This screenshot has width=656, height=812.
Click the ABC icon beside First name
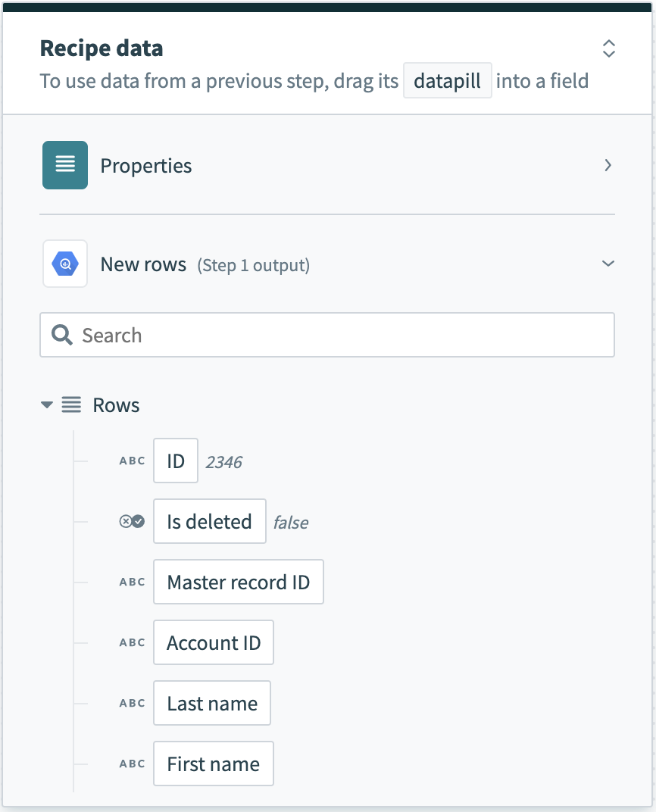(x=131, y=764)
